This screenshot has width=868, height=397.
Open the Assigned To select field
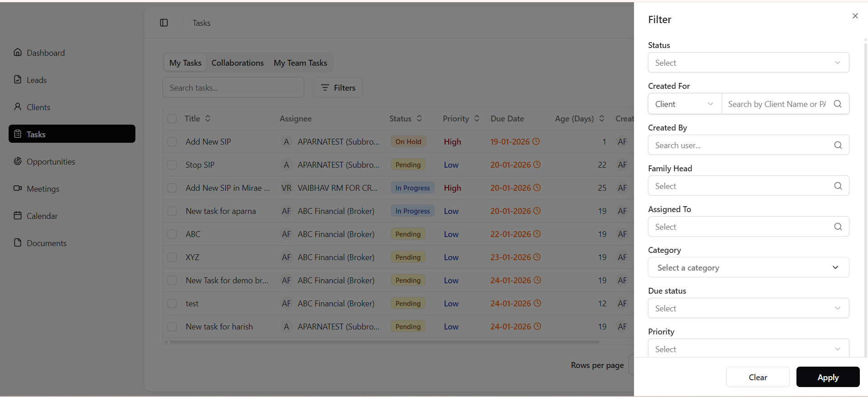[x=748, y=227]
